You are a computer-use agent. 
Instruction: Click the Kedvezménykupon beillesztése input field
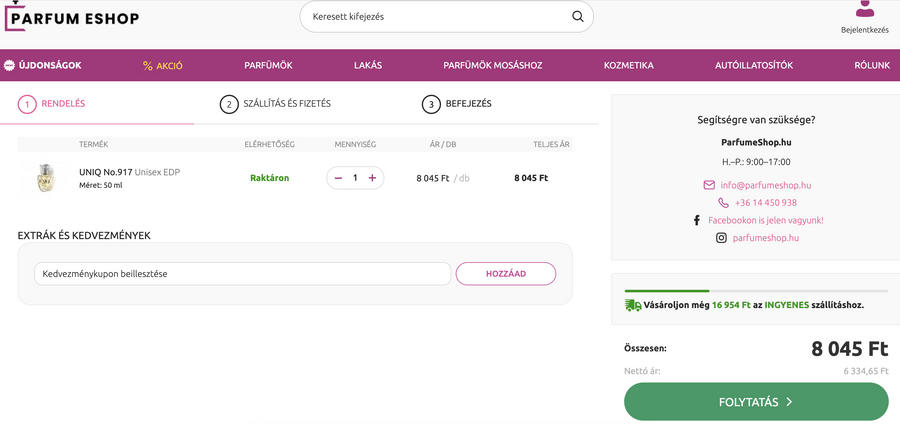242,274
